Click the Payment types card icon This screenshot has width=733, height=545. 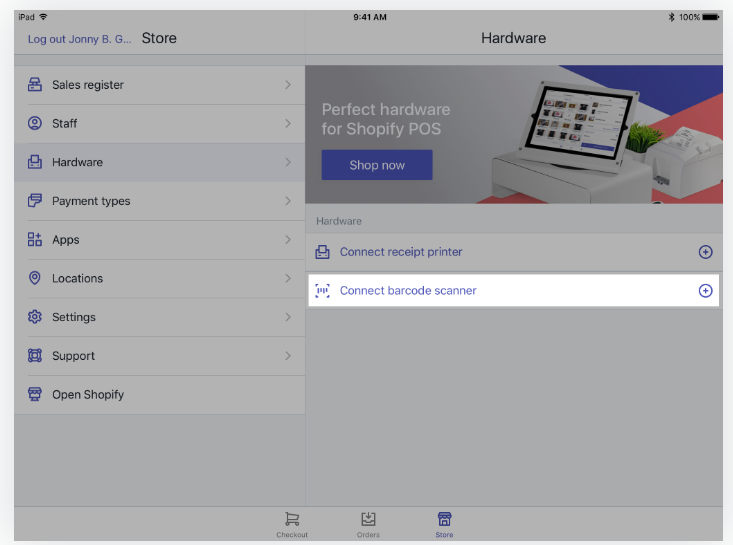pyautogui.click(x=35, y=201)
